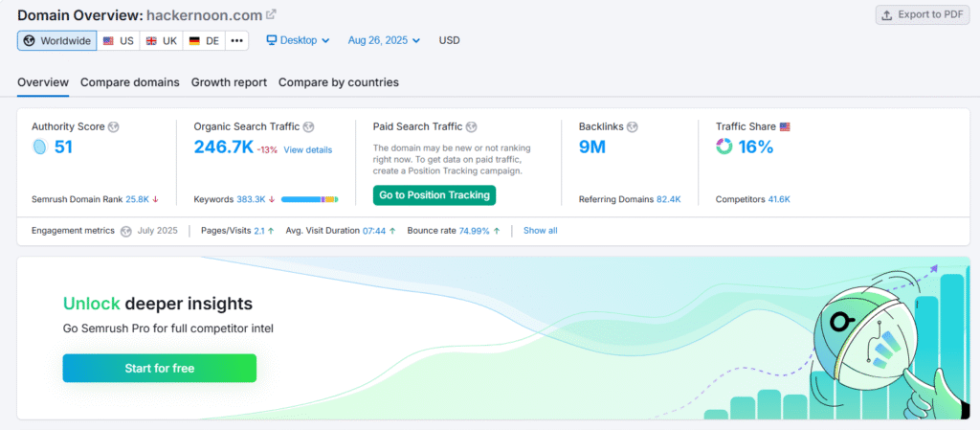Click the Authority Score circle icon
This screenshot has height=430, width=980.
[39, 147]
